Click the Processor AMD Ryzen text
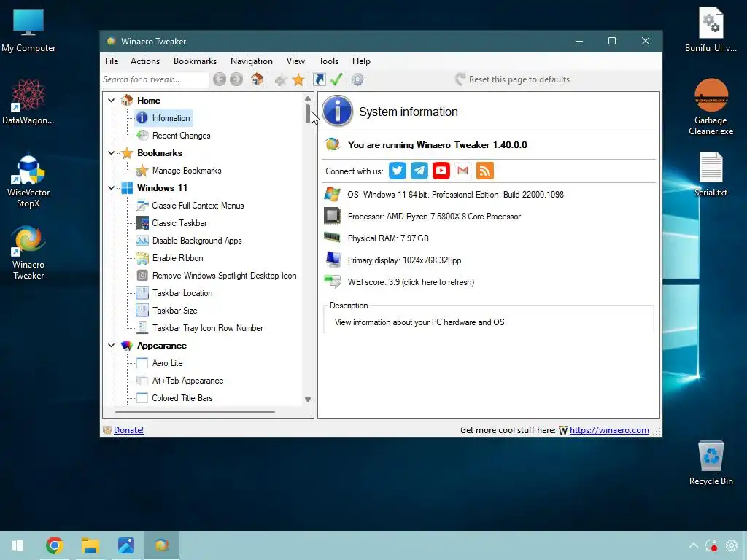This screenshot has height=560, width=747. tap(434, 216)
